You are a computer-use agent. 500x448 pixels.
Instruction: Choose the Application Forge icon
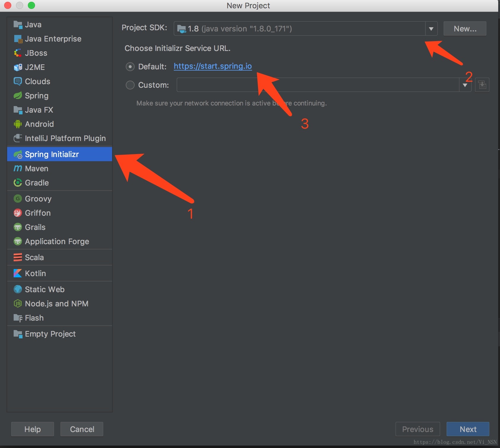click(x=18, y=241)
